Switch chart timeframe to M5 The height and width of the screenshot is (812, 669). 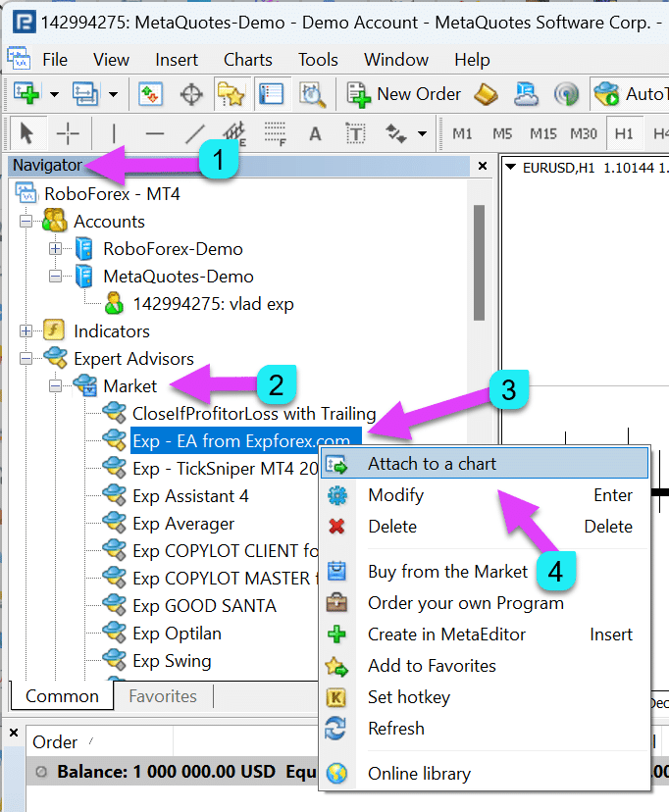[502, 133]
